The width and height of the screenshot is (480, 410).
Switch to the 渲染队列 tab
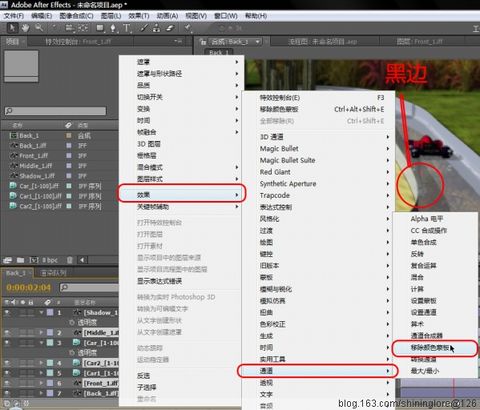53,273
